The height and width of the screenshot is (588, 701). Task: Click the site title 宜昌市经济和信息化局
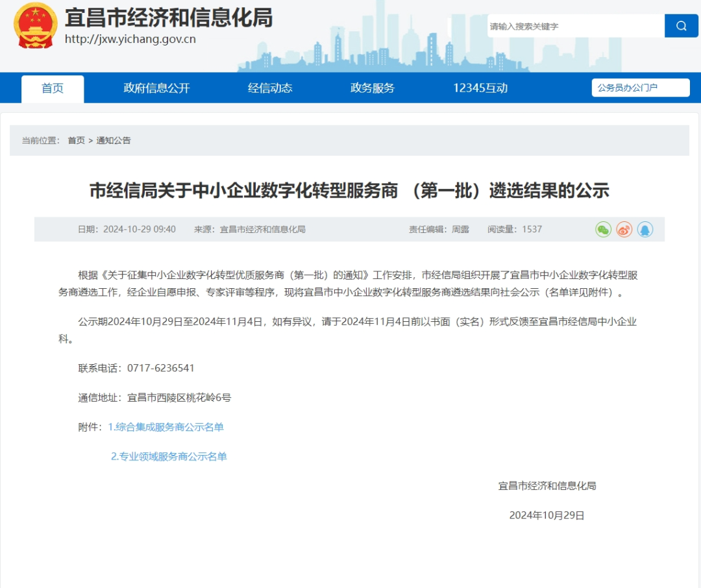(x=169, y=18)
